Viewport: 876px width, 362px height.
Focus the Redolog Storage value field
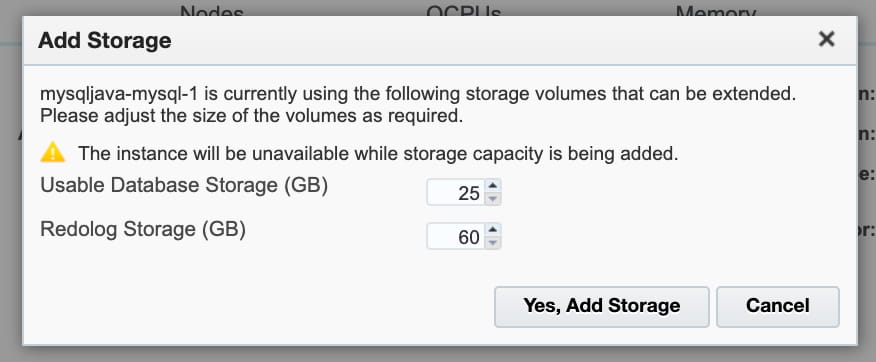[456, 237]
